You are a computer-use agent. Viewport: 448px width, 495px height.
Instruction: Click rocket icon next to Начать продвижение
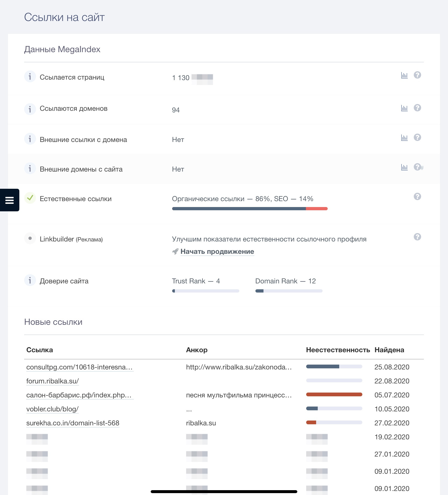click(x=175, y=251)
